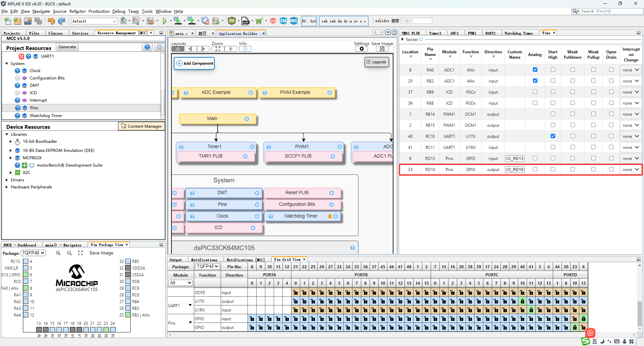644x346 pixels.
Task: Enable Start High for RD10
Action: click(x=553, y=169)
